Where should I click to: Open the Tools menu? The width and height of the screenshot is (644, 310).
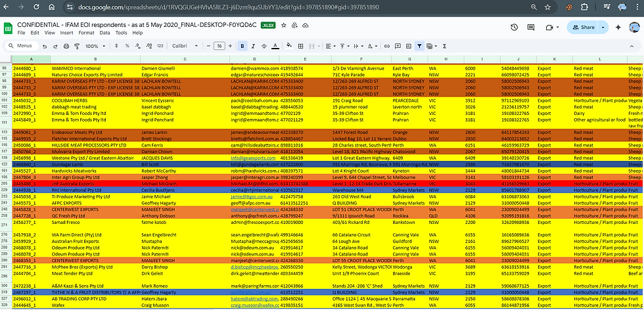click(121, 33)
